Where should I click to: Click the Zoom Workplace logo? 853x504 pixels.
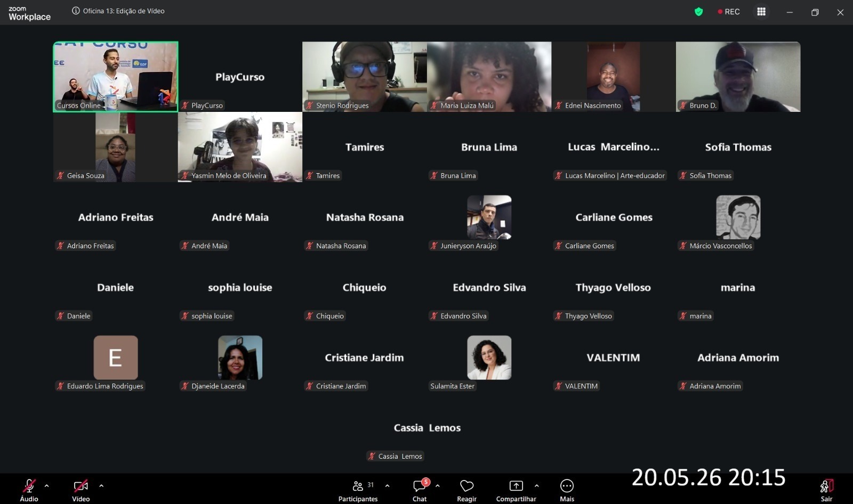tap(29, 13)
